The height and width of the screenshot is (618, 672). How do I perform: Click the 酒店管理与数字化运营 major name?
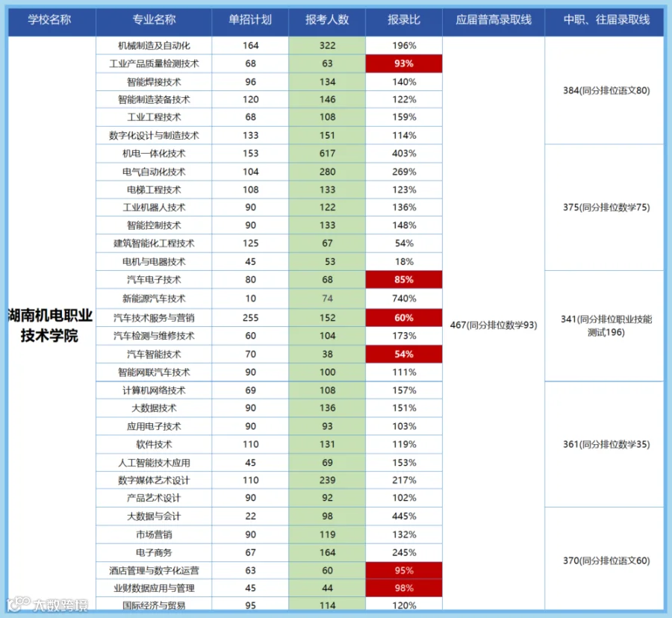(x=154, y=570)
